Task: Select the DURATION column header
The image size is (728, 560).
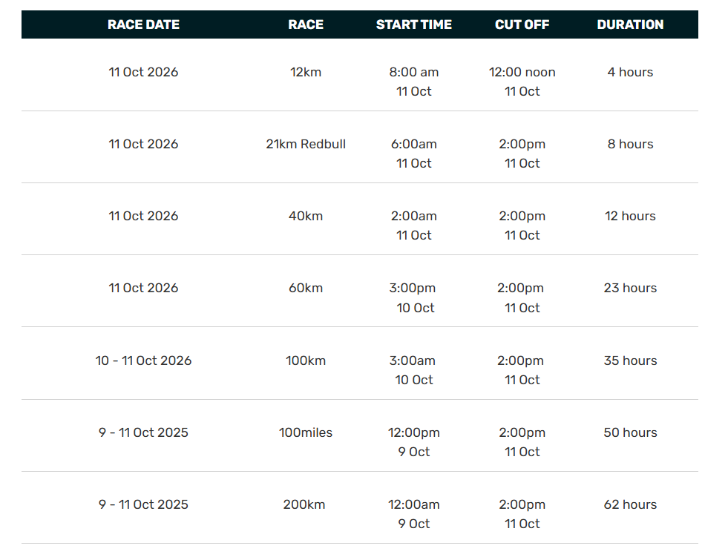Action: (630, 24)
